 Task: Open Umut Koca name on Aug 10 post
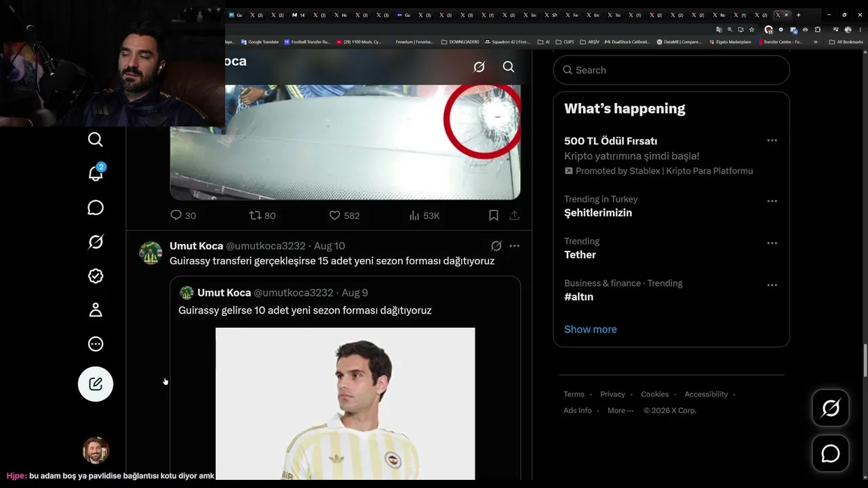(x=196, y=246)
